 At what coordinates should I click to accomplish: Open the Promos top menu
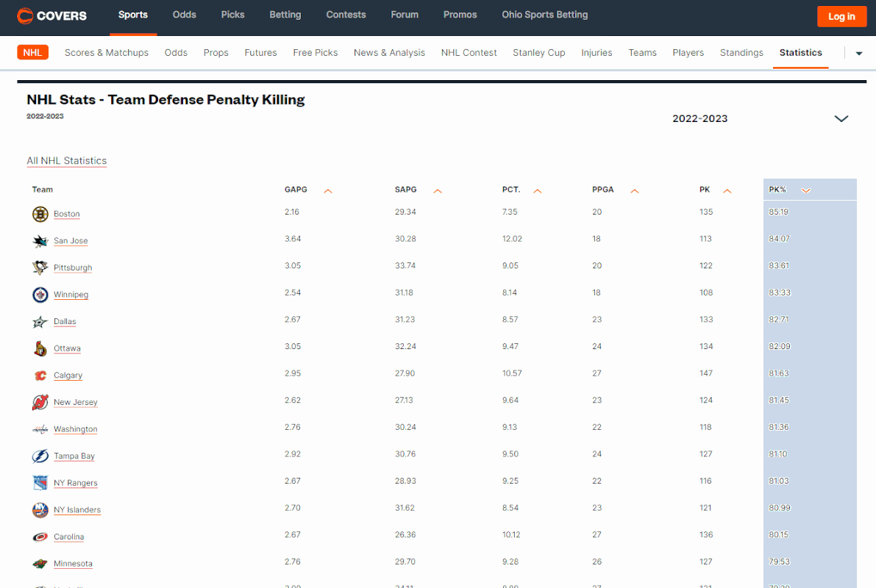[460, 15]
